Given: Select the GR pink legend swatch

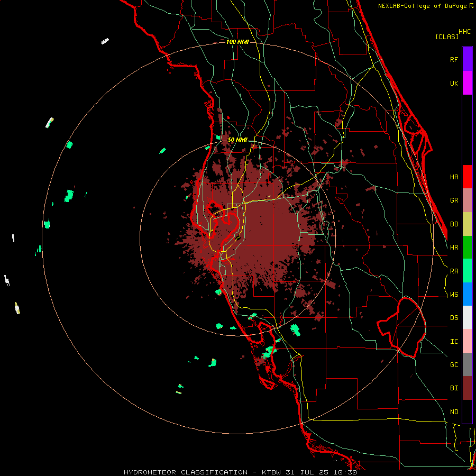Looking at the screenshot, I should (x=467, y=200).
